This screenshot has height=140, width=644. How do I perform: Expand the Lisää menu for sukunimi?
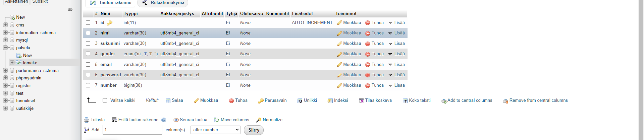396,44
